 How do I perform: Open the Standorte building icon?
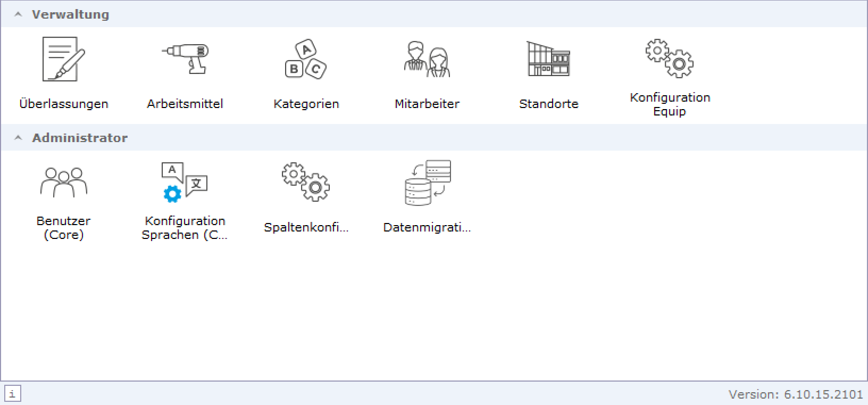coord(548,59)
